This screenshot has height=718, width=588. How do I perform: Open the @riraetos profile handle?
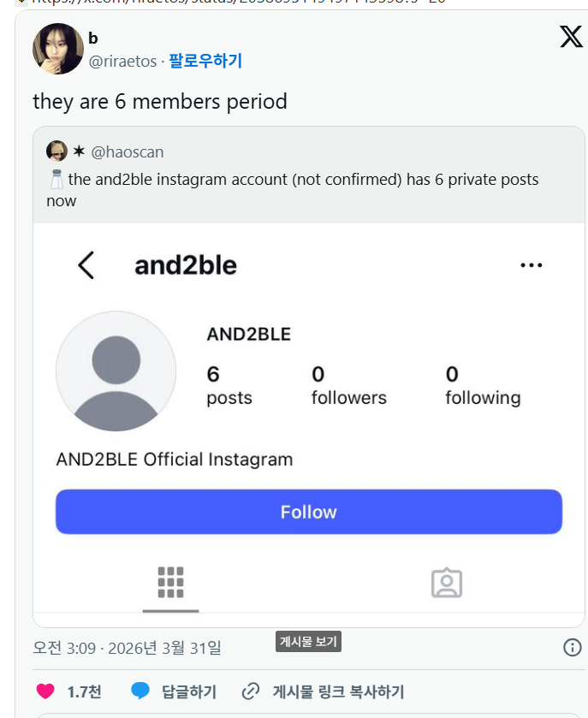click(122, 61)
